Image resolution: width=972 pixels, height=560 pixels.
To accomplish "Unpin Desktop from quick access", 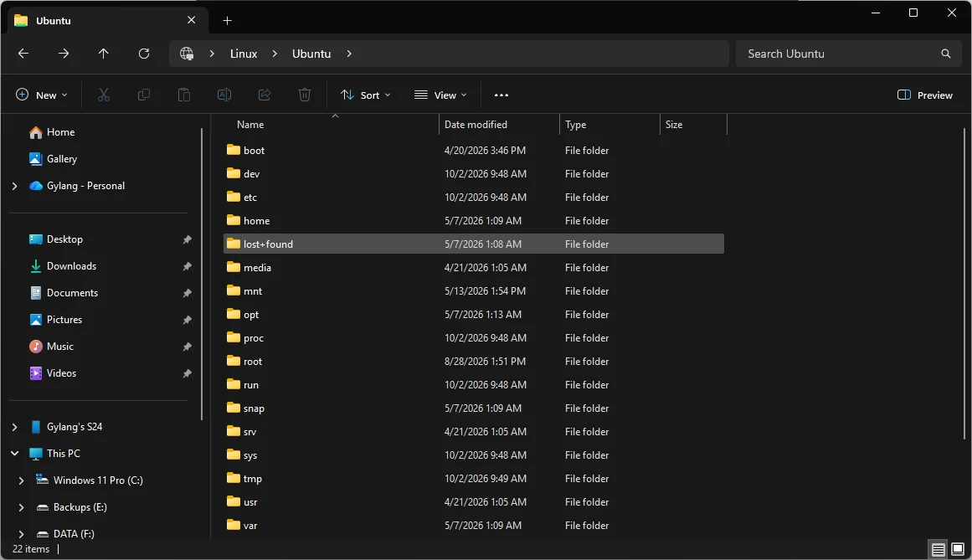I will [187, 239].
